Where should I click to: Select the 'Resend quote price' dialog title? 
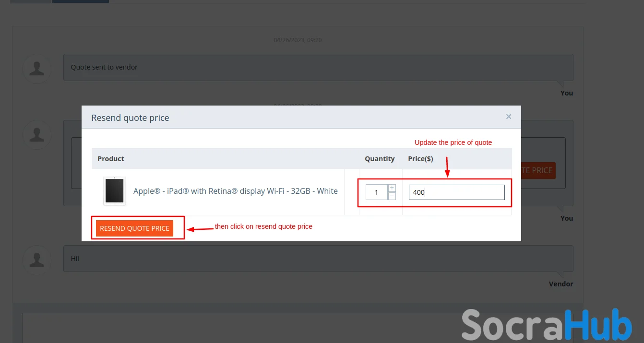click(x=130, y=118)
